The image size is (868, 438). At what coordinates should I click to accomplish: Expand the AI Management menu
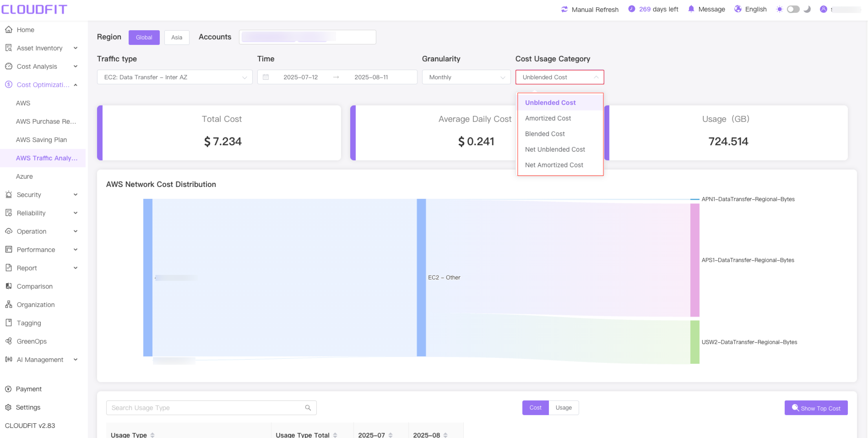[76, 360]
